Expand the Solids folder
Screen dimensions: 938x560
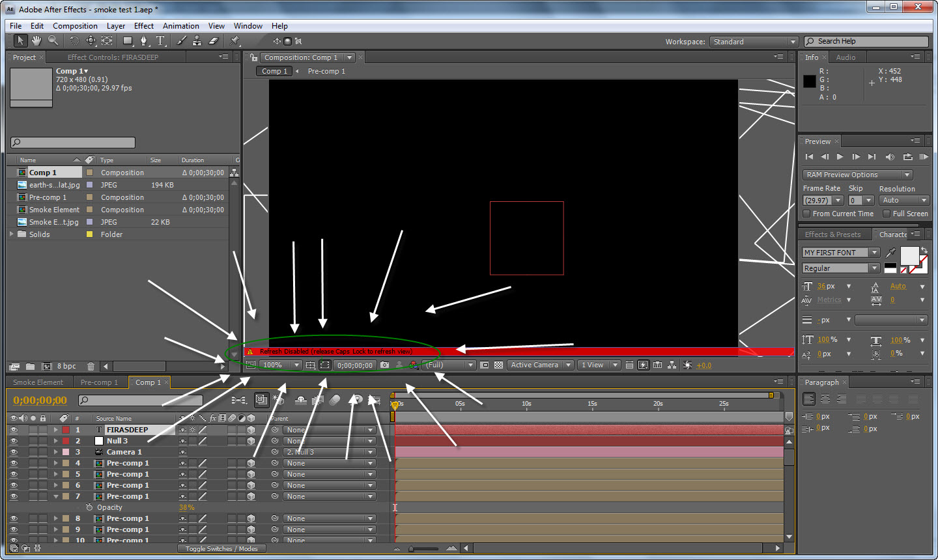(x=12, y=234)
